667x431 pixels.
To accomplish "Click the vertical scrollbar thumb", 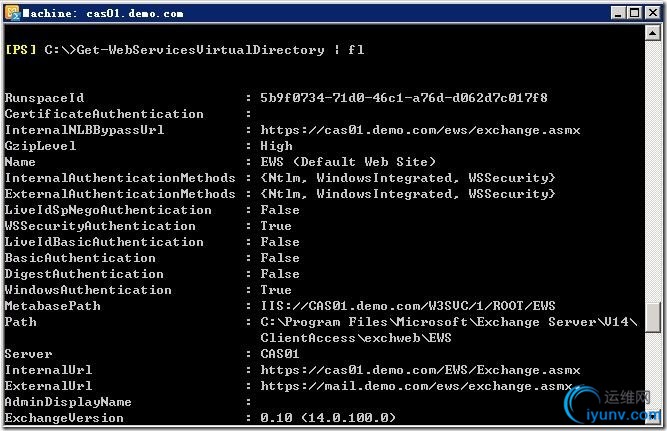I will click(653, 317).
